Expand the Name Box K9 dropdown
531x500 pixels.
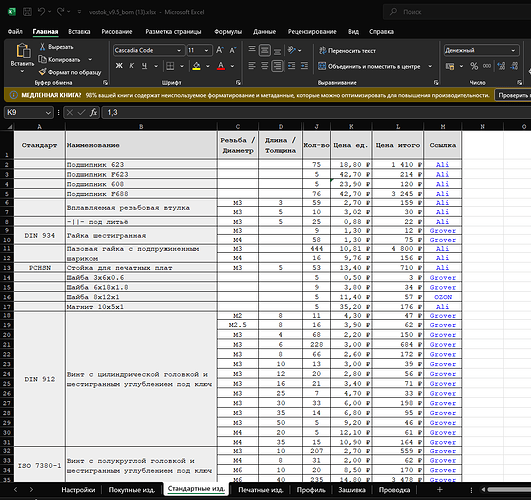(x=48, y=112)
